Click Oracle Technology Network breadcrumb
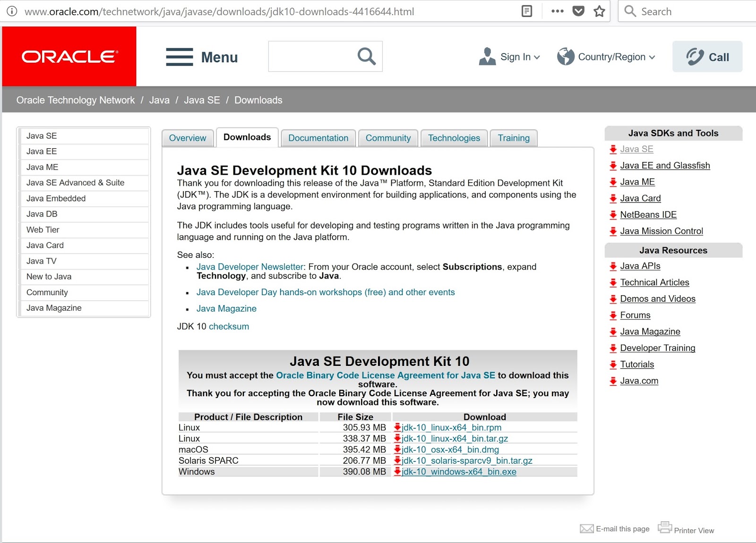Image resolution: width=756 pixels, height=543 pixels. pos(76,100)
